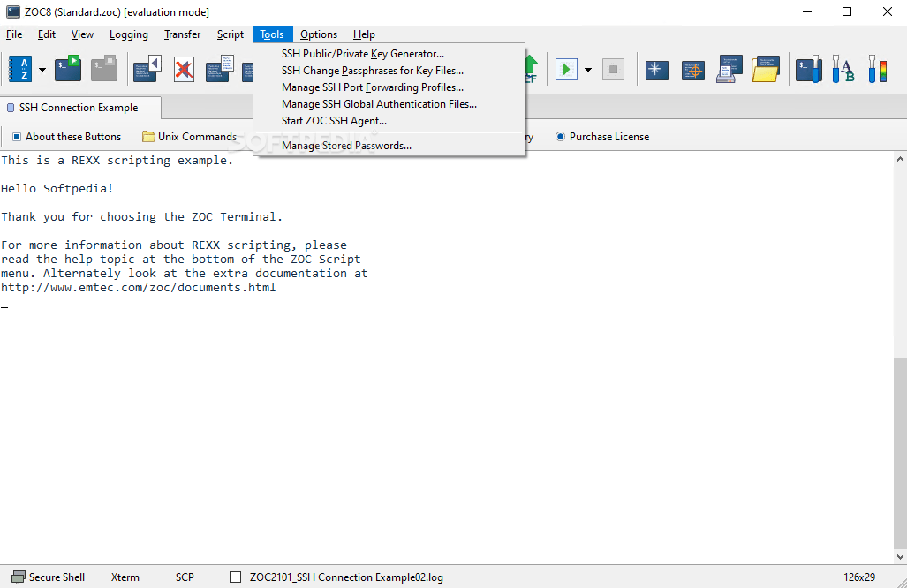907x588 pixels.
Task: Click the Secure Shell monitor status icon
Action: (18, 577)
